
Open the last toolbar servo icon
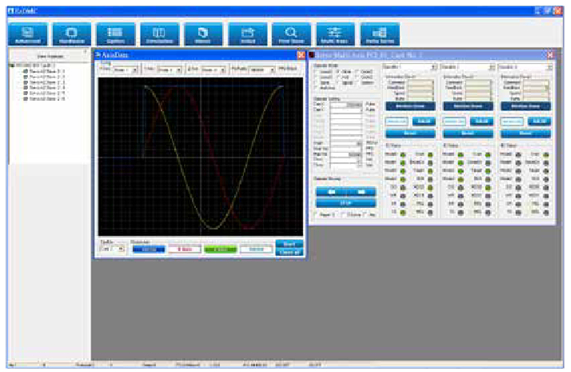[x=380, y=34]
